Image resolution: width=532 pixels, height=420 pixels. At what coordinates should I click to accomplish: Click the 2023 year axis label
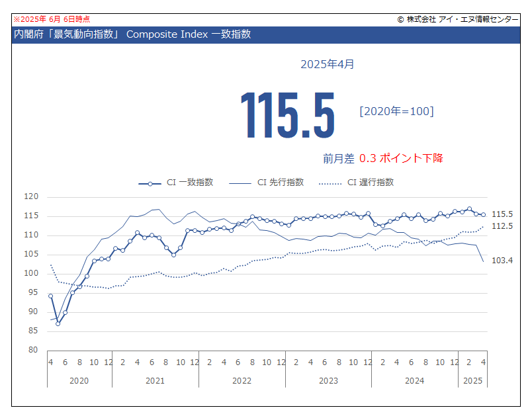pos(328,381)
